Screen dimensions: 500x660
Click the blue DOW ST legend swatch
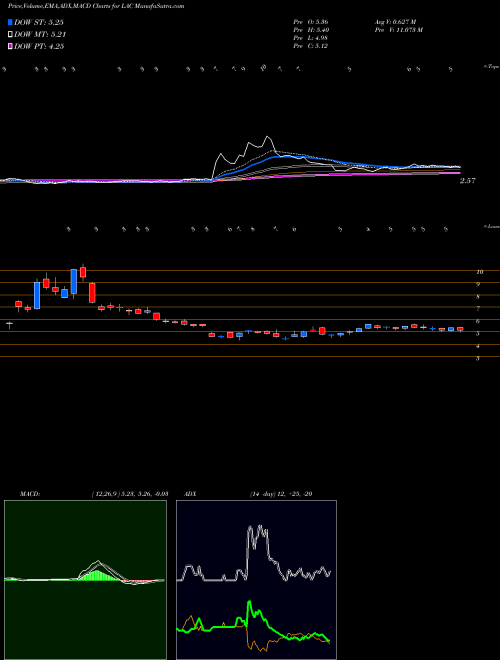pyautogui.click(x=10, y=22)
